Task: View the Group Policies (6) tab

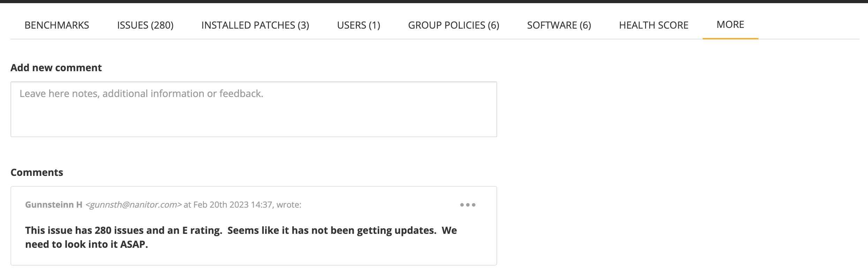Action: 454,25
